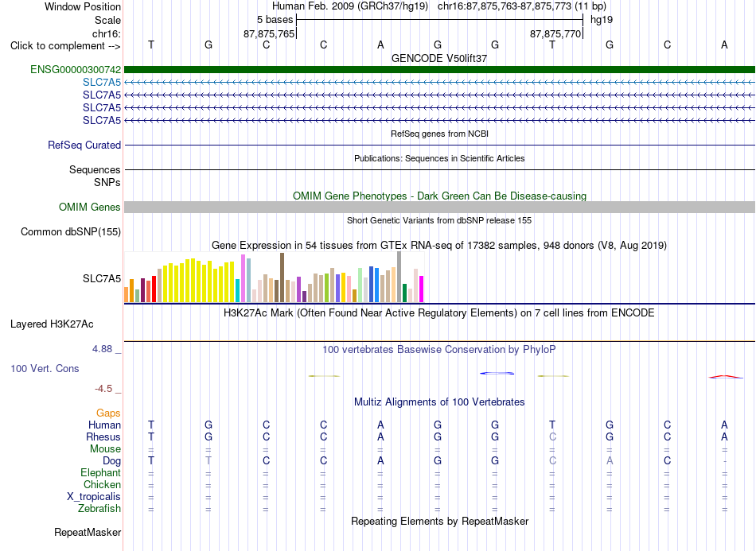The image size is (756, 551).
Task: Select the tall brown bar in GTEx chart
Action: tap(282, 277)
